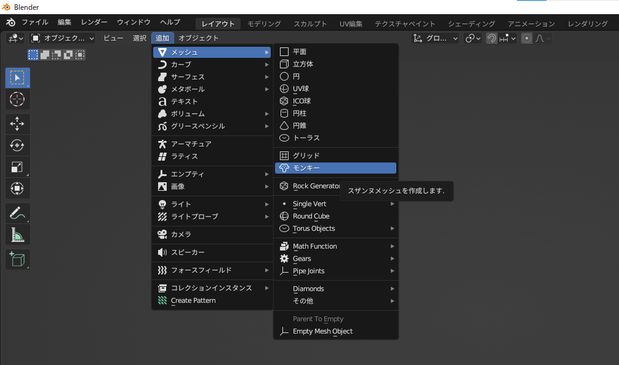Open the ウィンドウ menu

coord(134,22)
